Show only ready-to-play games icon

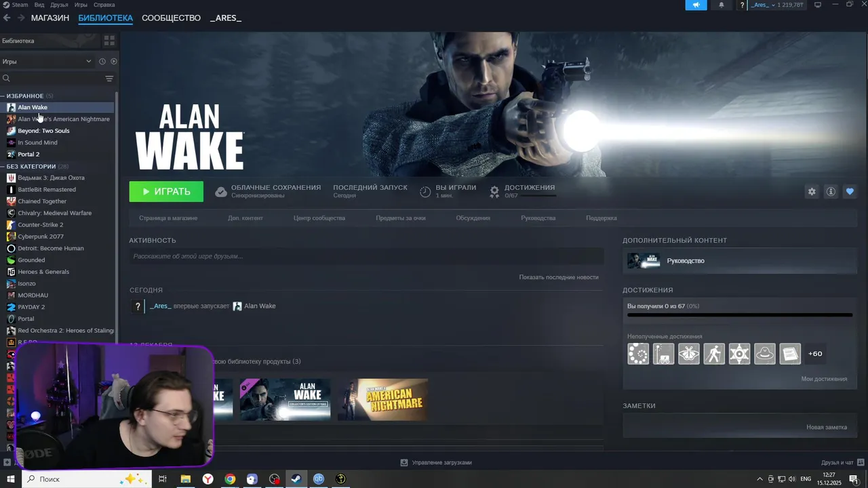click(x=113, y=61)
